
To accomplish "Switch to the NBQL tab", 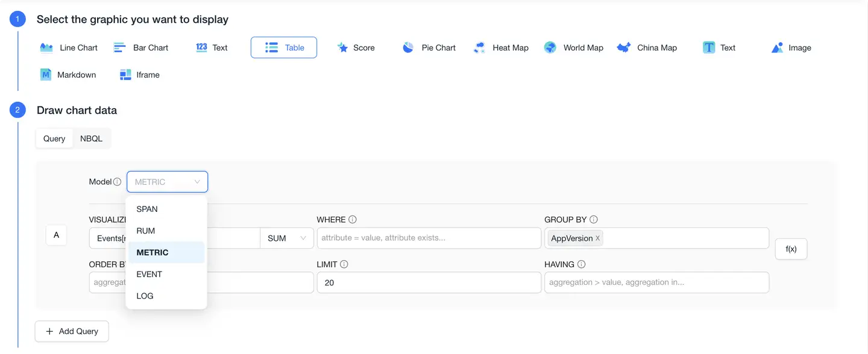I will [92, 138].
